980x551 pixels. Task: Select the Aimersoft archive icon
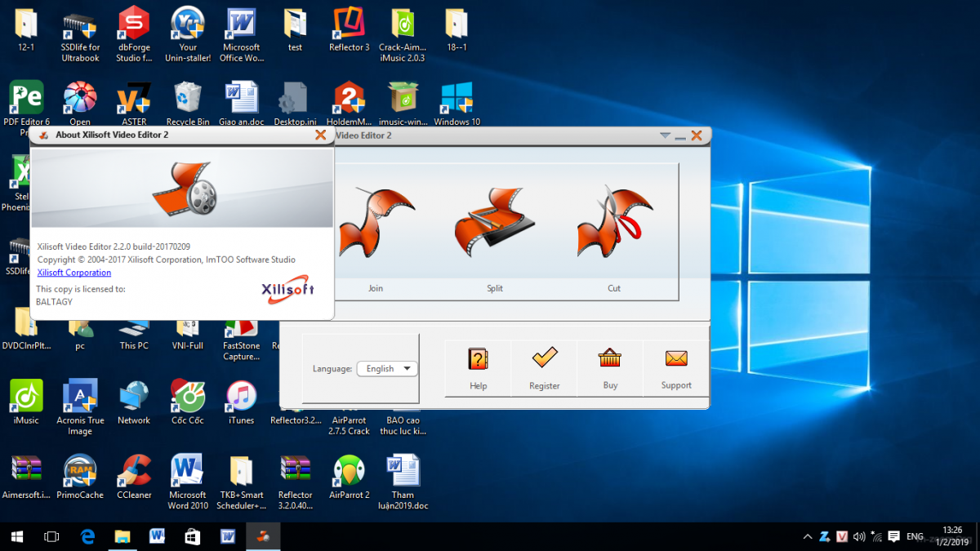point(26,477)
